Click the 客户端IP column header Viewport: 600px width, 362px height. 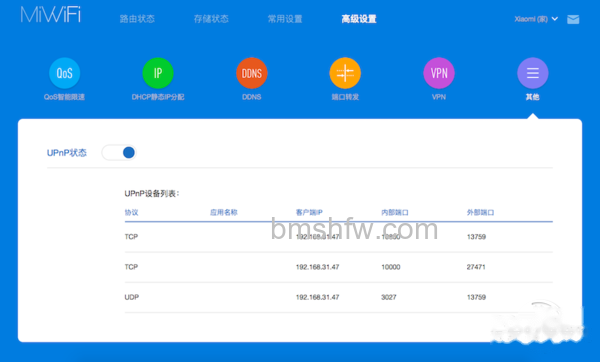pos(309,212)
